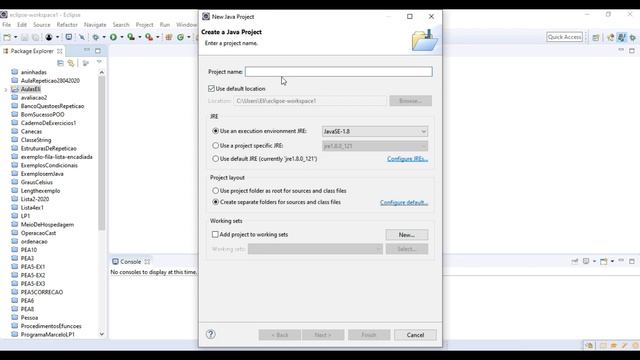Viewport: 640px width, 360px height.
Task: Select Use a project specific JRE radio
Action: click(216, 145)
